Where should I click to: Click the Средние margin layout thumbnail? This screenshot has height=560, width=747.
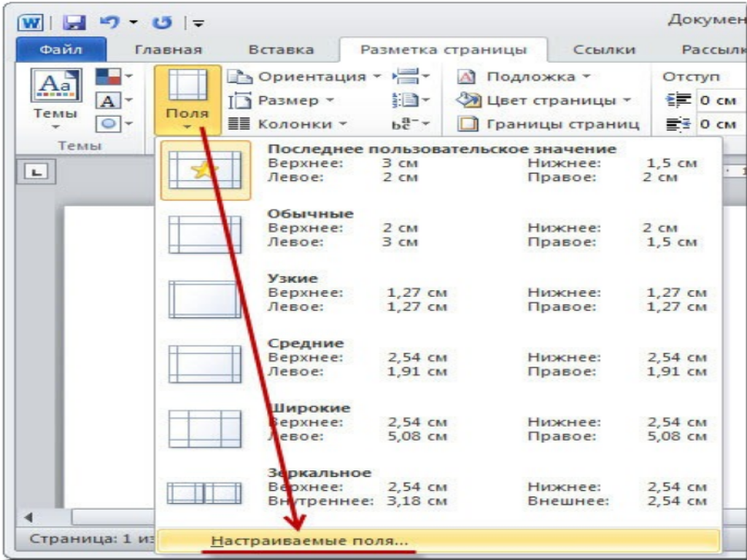click(x=205, y=365)
